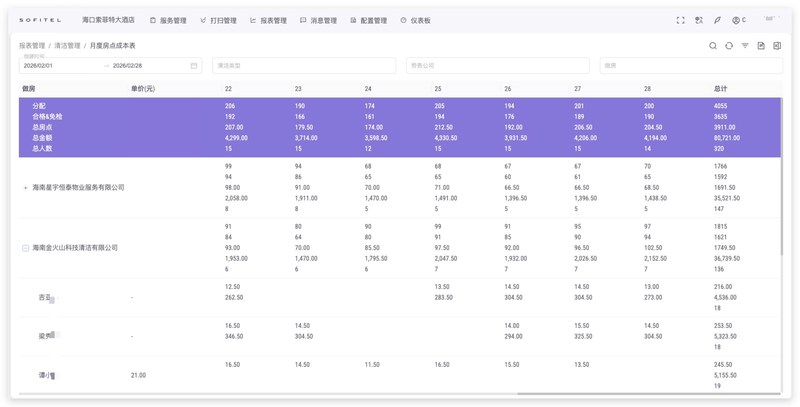
Task: Click the 清洁管理 breadcrumb link
Action: click(67, 46)
